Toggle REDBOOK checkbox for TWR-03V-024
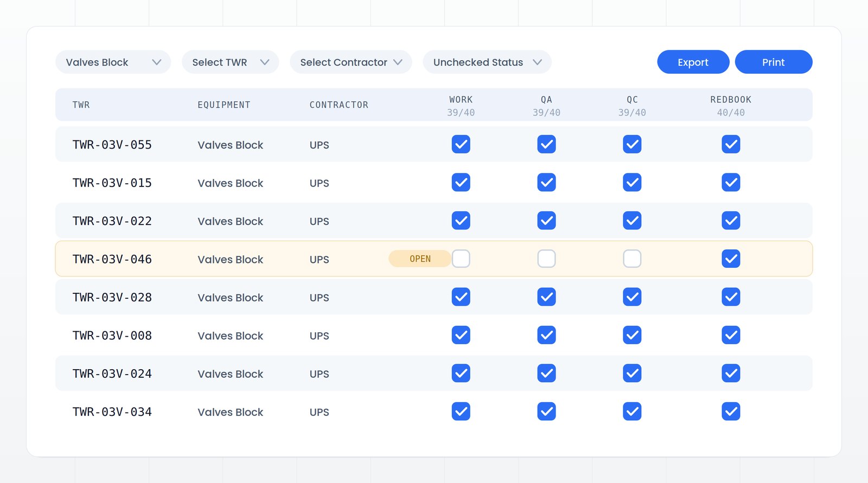The image size is (868, 483). 731,373
